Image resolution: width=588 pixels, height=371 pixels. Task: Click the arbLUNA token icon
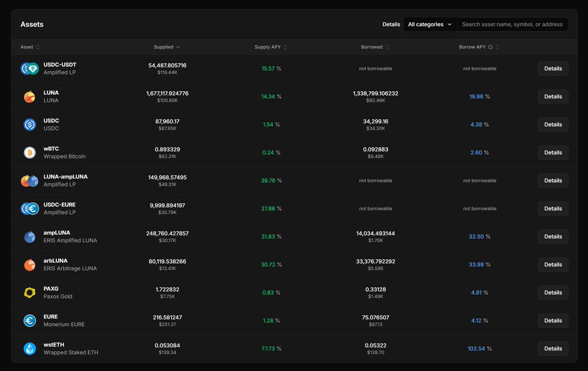coord(29,265)
